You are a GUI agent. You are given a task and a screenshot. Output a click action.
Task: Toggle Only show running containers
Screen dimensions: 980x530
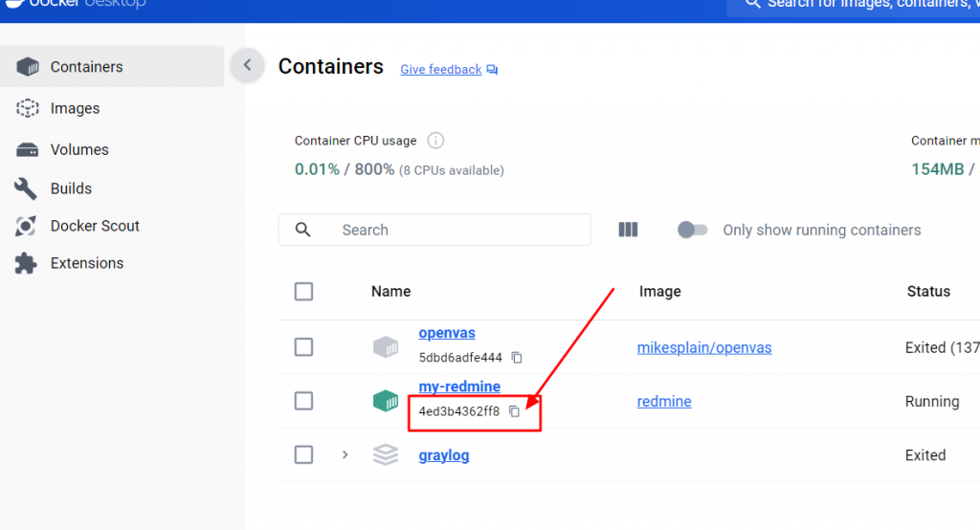coord(693,230)
